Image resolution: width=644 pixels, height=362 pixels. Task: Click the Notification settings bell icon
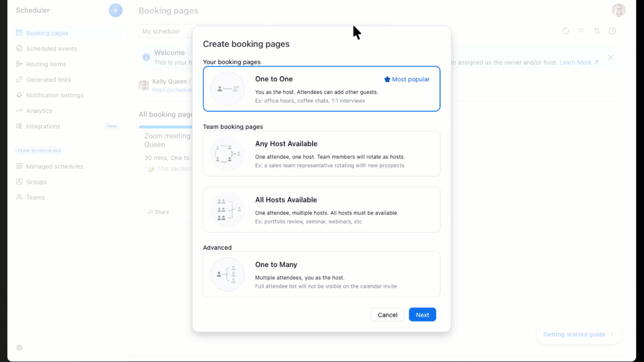click(19, 95)
